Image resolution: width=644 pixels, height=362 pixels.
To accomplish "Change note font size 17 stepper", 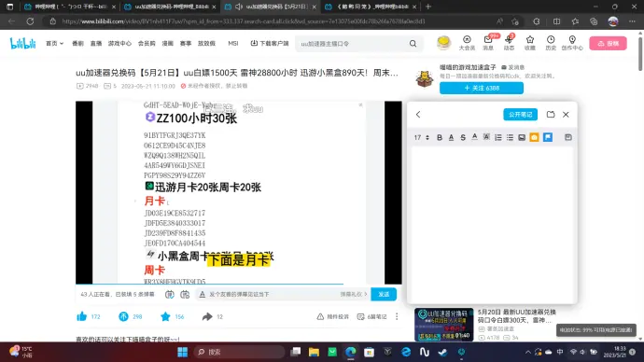I will (x=422, y=137).
